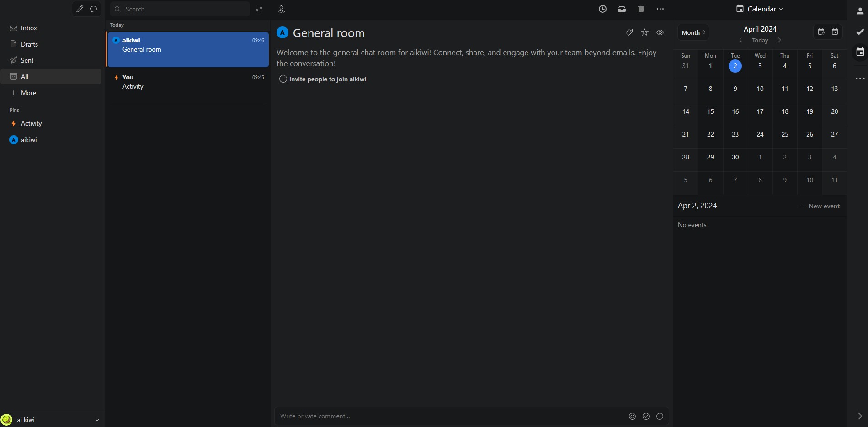The width and height of the screenshot is (868, 427).
Task: Add a tag with the label icon
Action: coord(629,32)
